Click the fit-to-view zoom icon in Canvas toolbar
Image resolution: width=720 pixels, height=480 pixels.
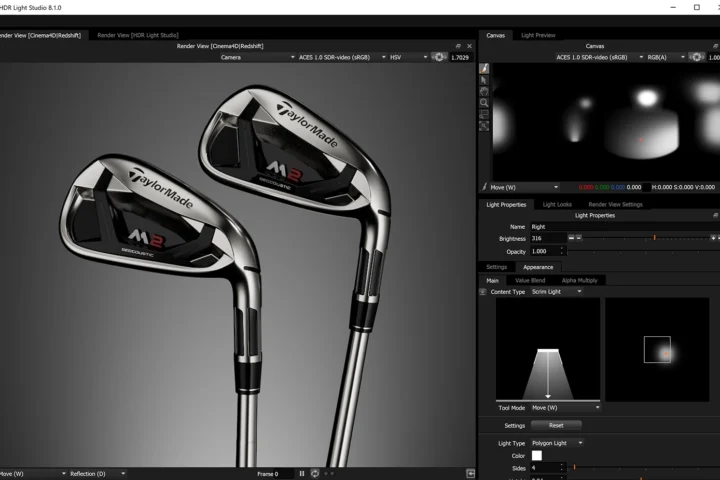click(484, 126)
